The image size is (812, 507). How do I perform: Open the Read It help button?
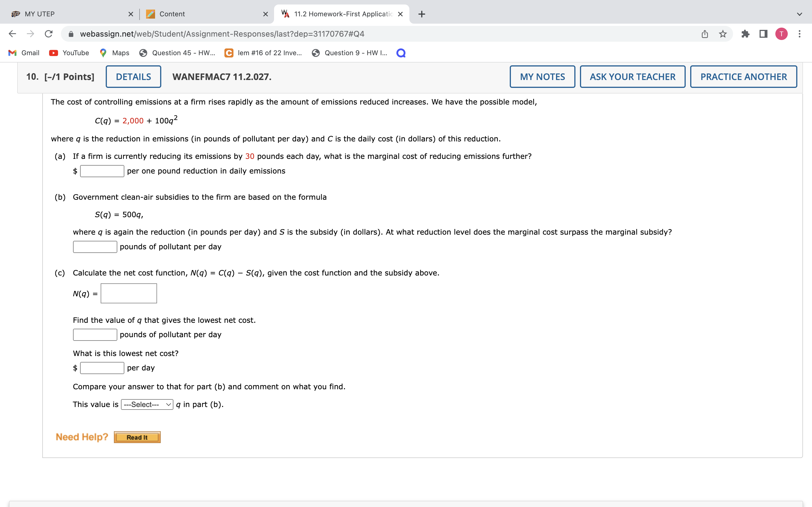point(137,437)
